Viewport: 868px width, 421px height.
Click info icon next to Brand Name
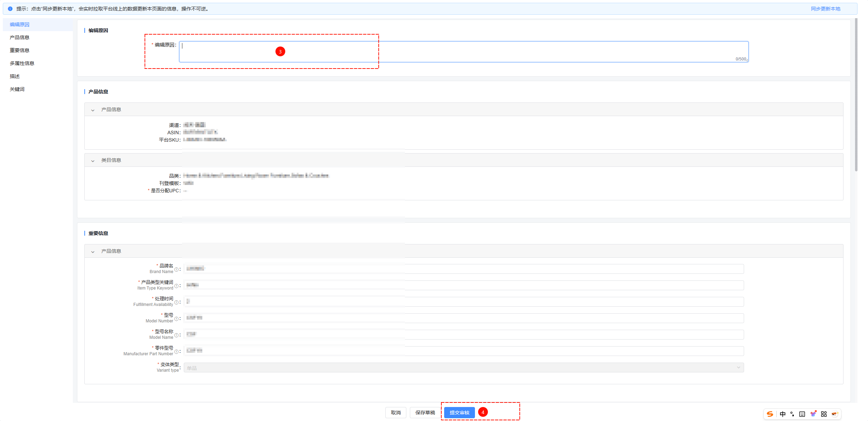pos(176,269)
